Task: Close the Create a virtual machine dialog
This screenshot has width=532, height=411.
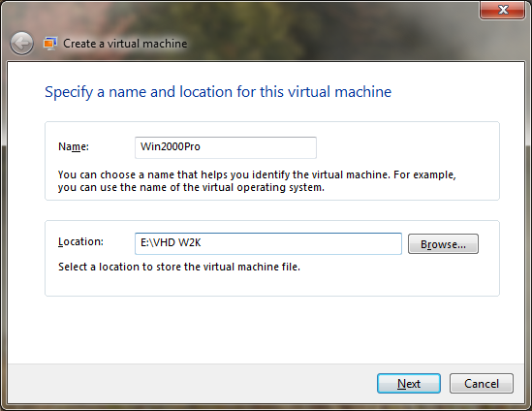Action: tap(503, 10)
